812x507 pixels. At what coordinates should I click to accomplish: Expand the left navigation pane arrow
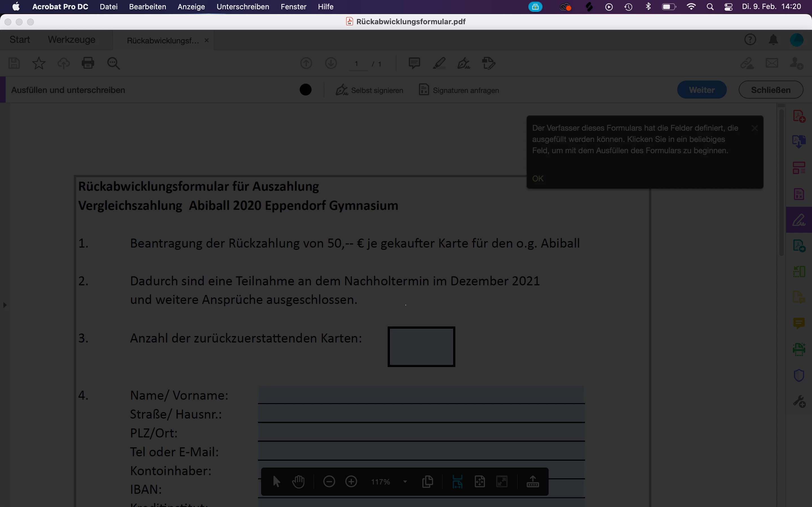tap(5, 305)
